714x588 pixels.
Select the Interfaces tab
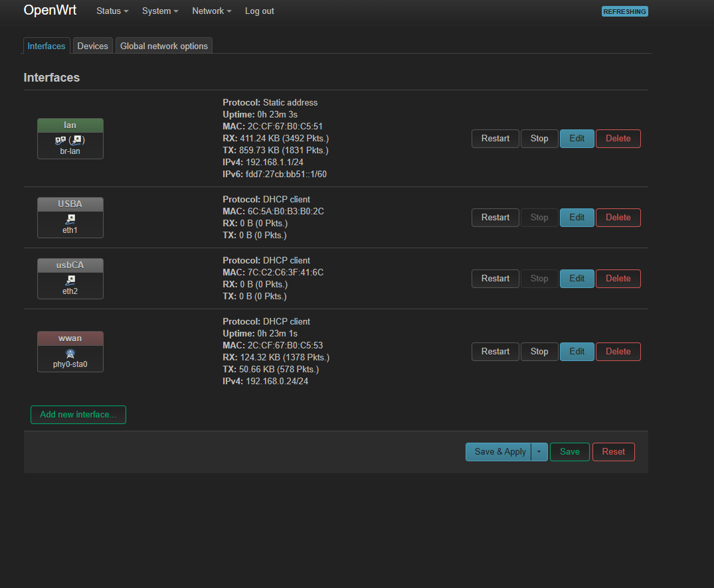(x=46, y=46)
